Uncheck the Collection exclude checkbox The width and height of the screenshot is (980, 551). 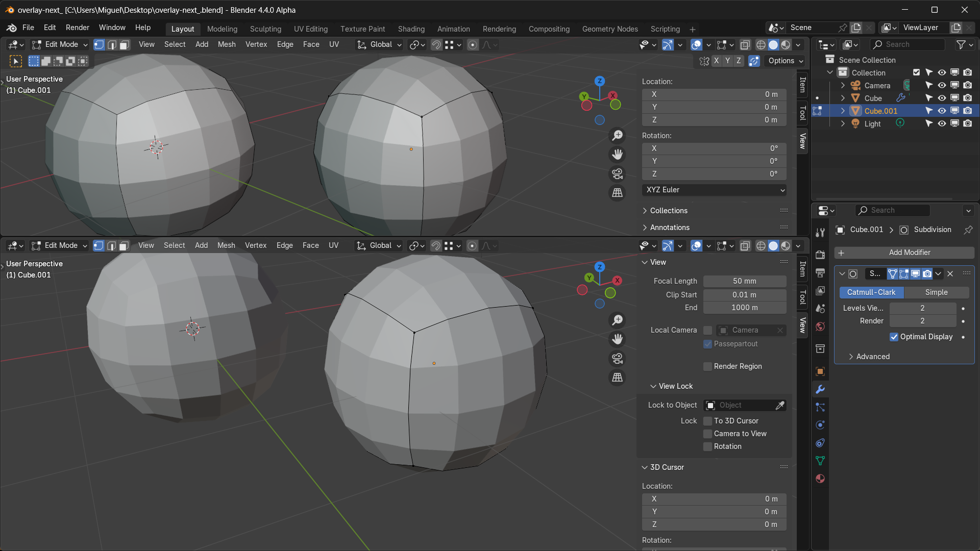pyautogui.click(x=916, y=72)
